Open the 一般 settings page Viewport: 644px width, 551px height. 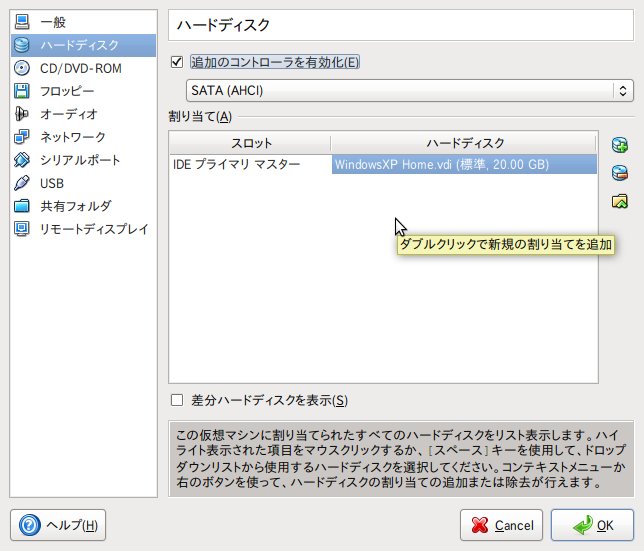pyautogui.click(x=83, y=22)
